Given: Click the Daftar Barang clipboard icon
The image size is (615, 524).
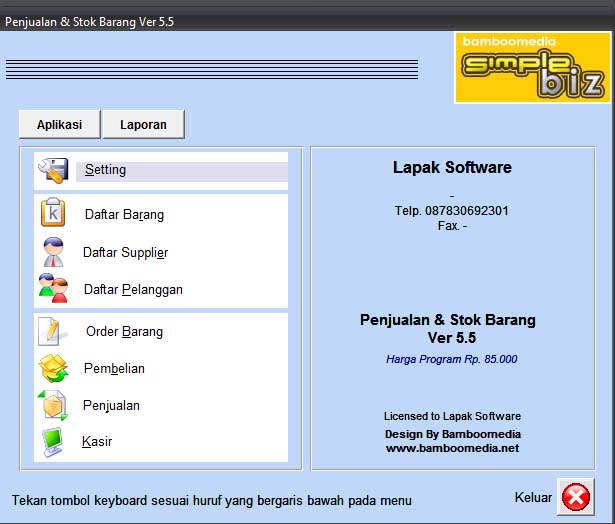Looking at the screenshot, I should point(53,212).
